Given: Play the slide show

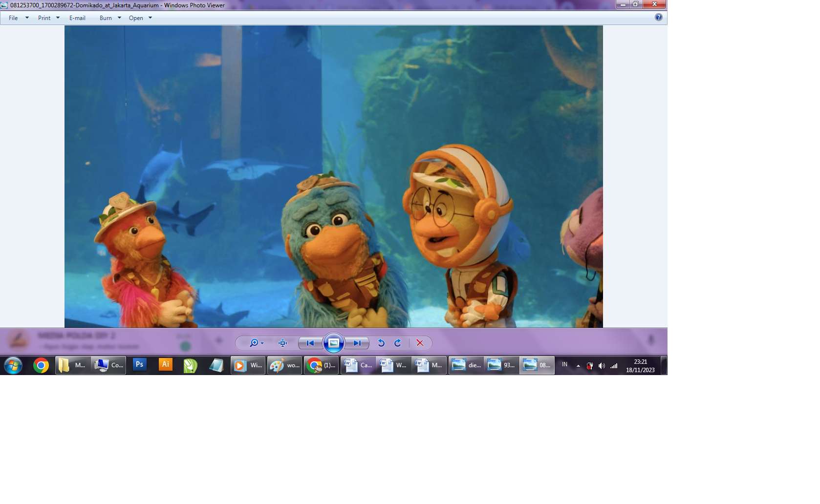Looking at the screenshot, I should 334,343.
